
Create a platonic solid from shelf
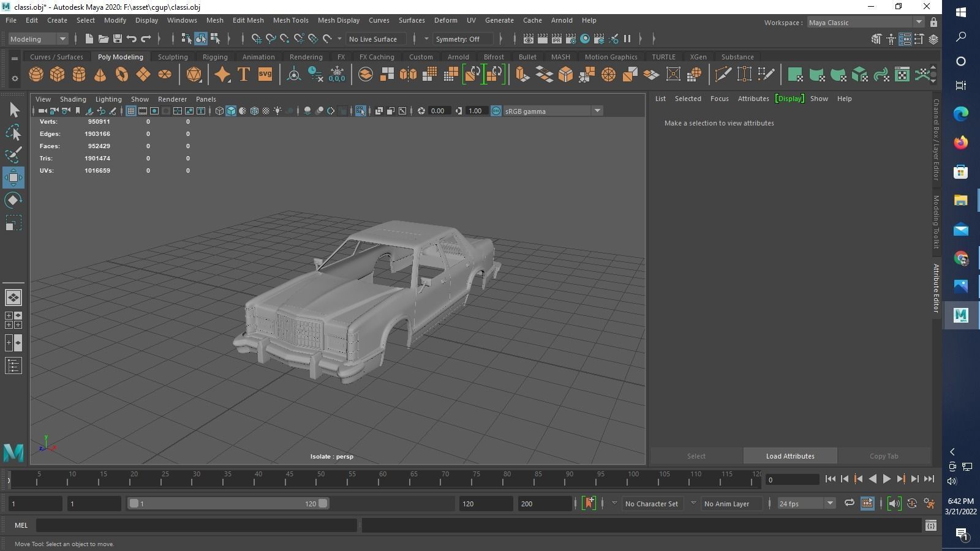point(194,75)
